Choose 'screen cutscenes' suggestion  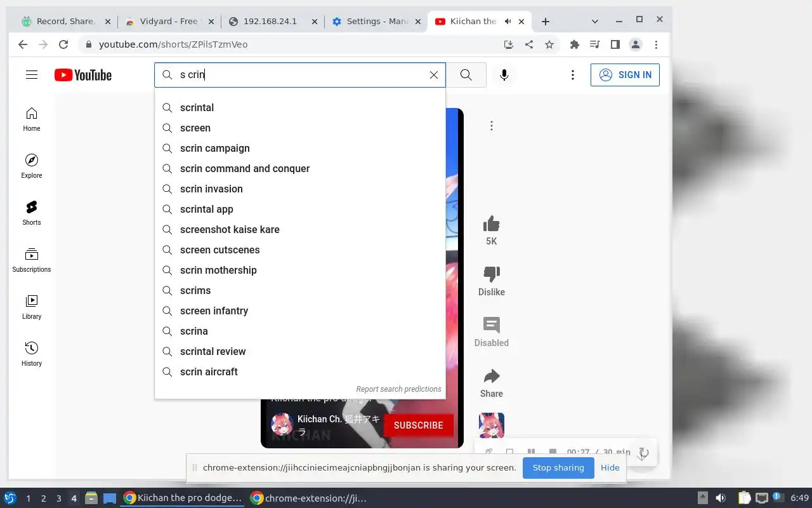[300, 250]
